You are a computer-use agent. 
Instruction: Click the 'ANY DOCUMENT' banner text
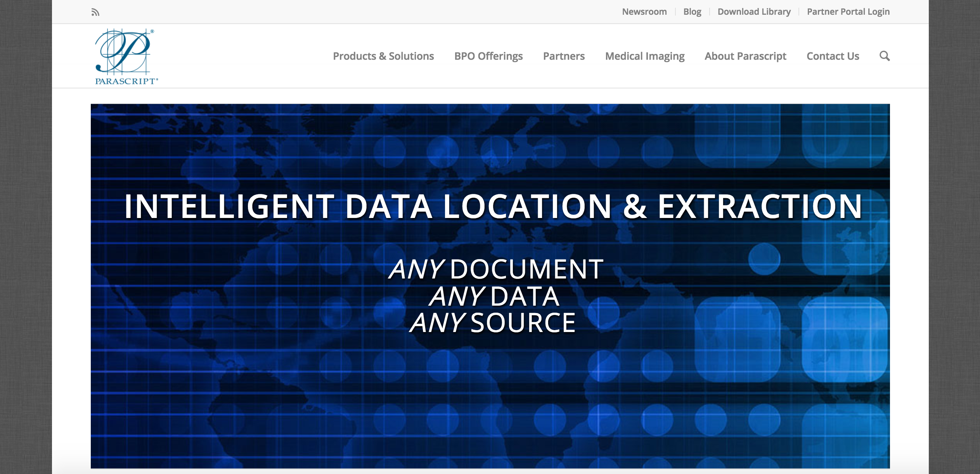[x=496, y=269]
